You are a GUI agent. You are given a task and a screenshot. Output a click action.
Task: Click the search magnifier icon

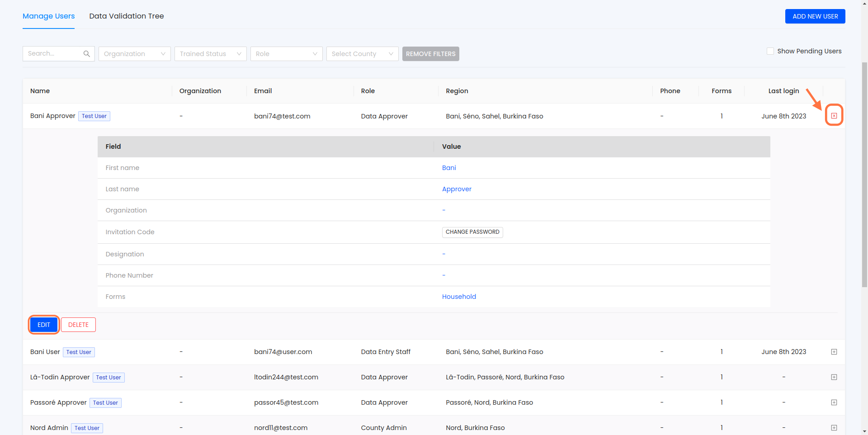87,54
